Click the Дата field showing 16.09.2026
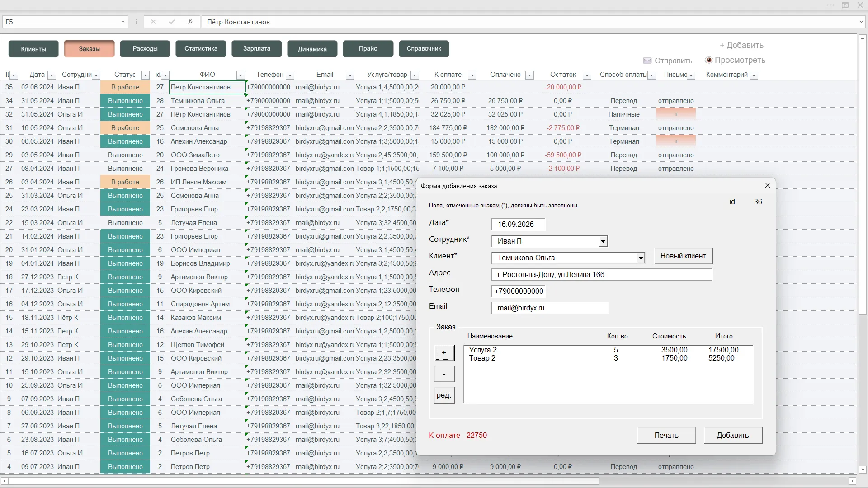Image resolution: width=868 pixels, height=488 pixels. [518, 225]
